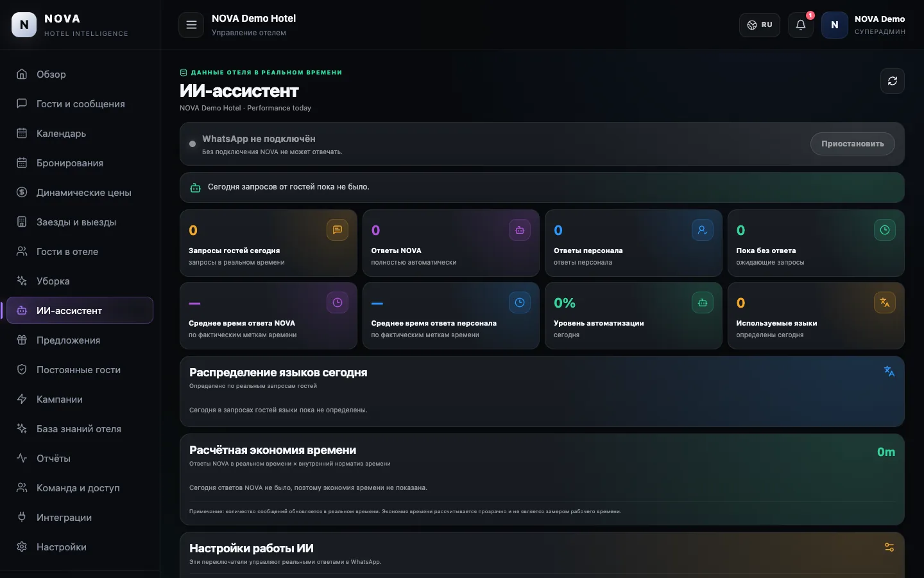
Task: Go to Кампании
Action: [80, 399]
